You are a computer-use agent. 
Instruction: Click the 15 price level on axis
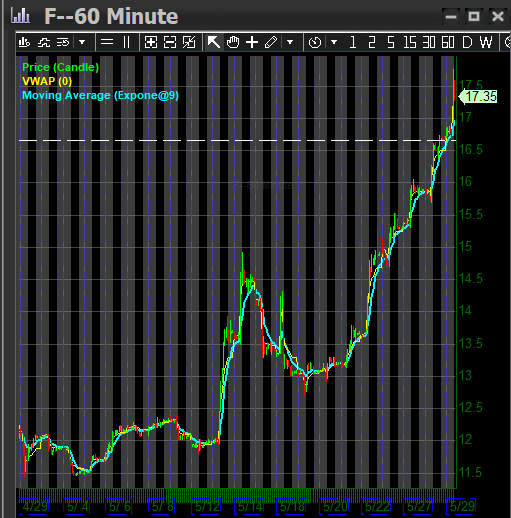point(465,247)
